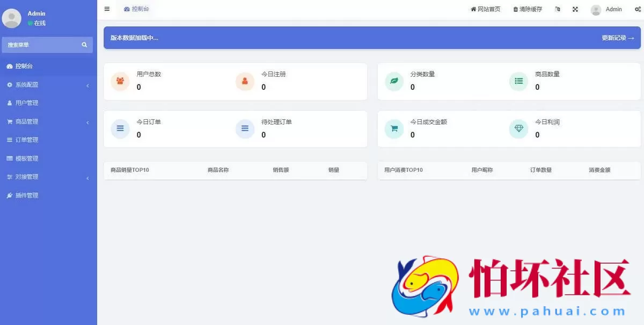Click the diamond icon beside 今日利润
This screenshot has height=325, width=644.
pos(518,129)
